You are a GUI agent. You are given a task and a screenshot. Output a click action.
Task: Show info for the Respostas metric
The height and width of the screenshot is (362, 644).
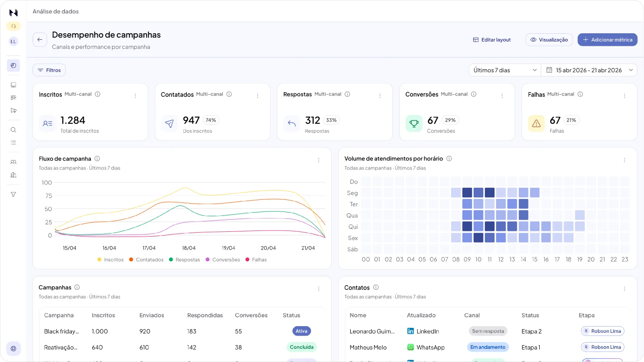[x=347, y=94]
